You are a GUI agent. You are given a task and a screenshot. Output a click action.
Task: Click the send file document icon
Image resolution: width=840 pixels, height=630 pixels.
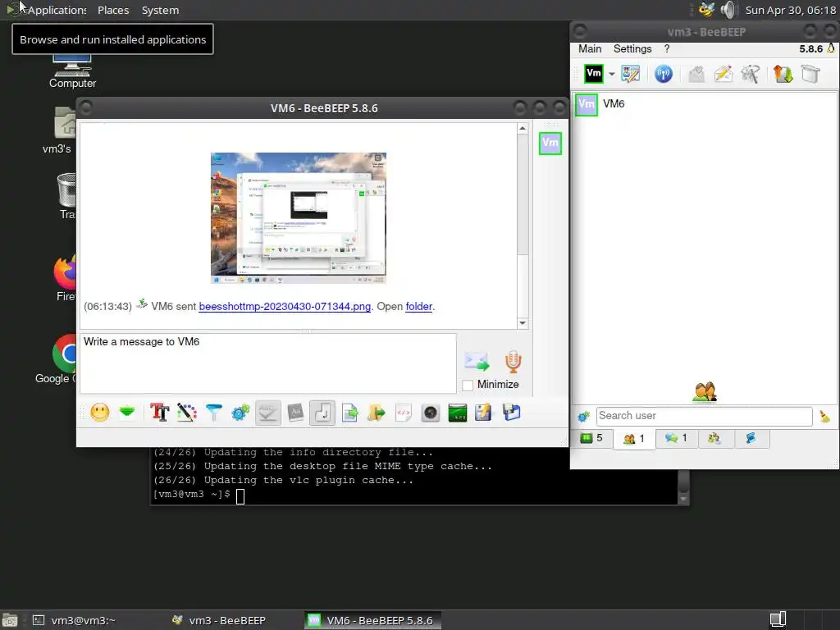coord(349,413)
